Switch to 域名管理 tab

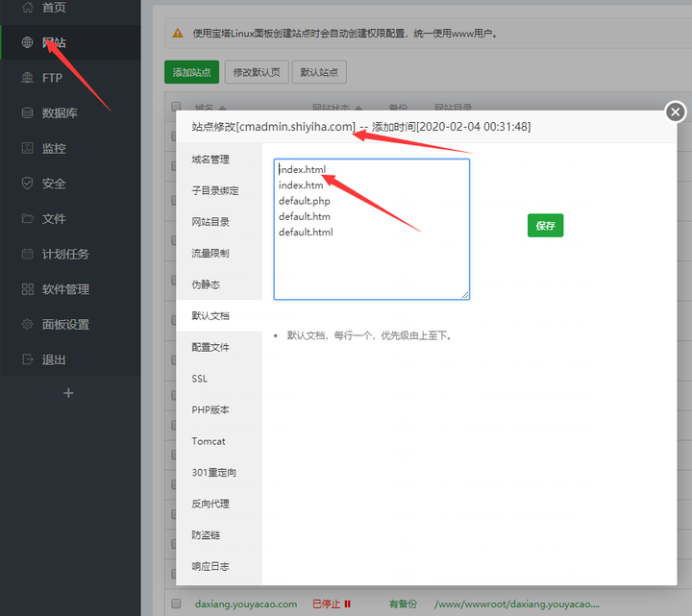(219, 160)
